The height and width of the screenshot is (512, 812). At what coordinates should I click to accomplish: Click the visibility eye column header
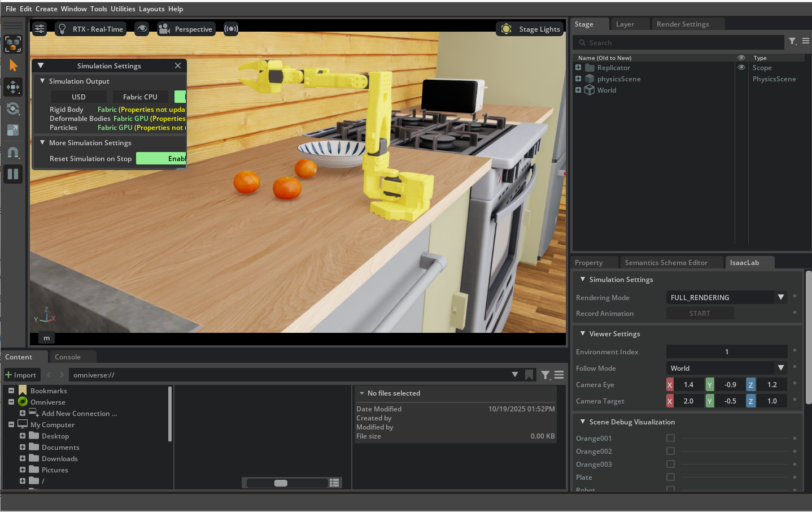point(741,58)
